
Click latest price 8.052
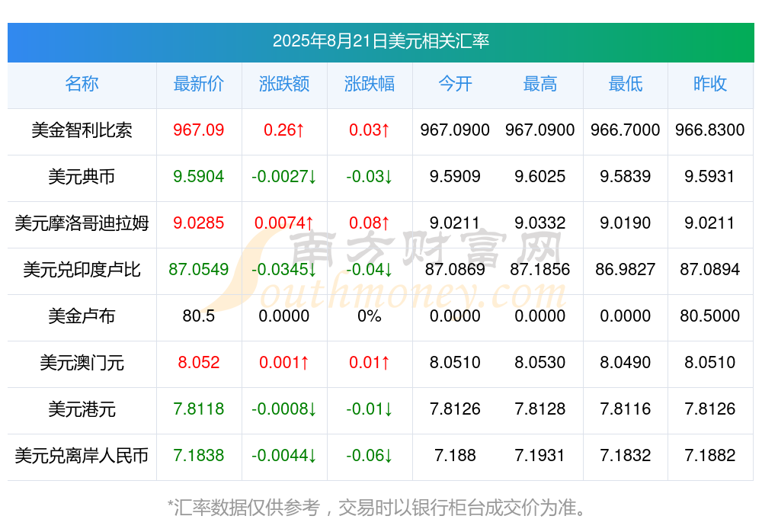[x=199, y=363]
